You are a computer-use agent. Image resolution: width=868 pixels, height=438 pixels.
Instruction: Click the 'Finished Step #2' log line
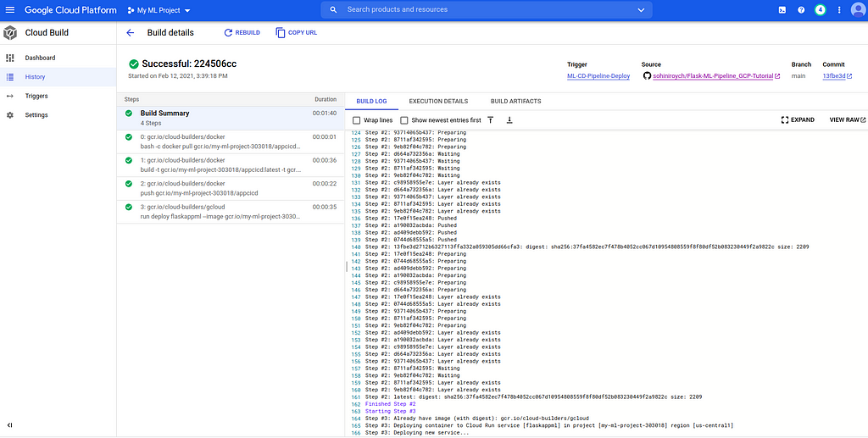point(390,404)
